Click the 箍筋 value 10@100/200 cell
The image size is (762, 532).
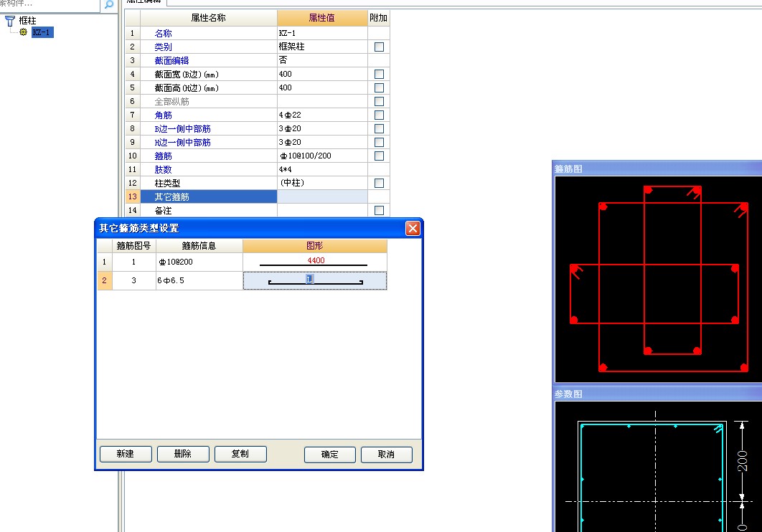tap(322, 156)
